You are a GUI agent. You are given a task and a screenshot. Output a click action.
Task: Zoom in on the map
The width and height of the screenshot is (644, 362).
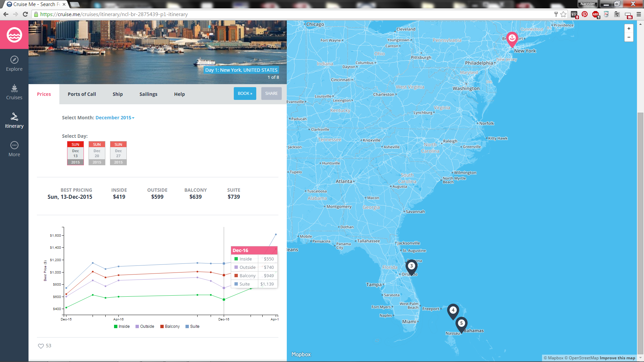tap(629, 29)
